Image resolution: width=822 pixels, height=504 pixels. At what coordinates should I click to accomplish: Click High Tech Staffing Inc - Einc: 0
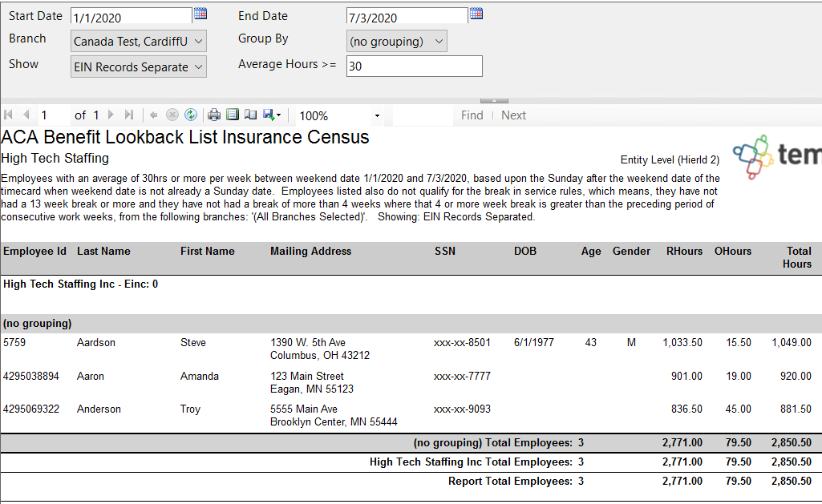pos(80,284)
